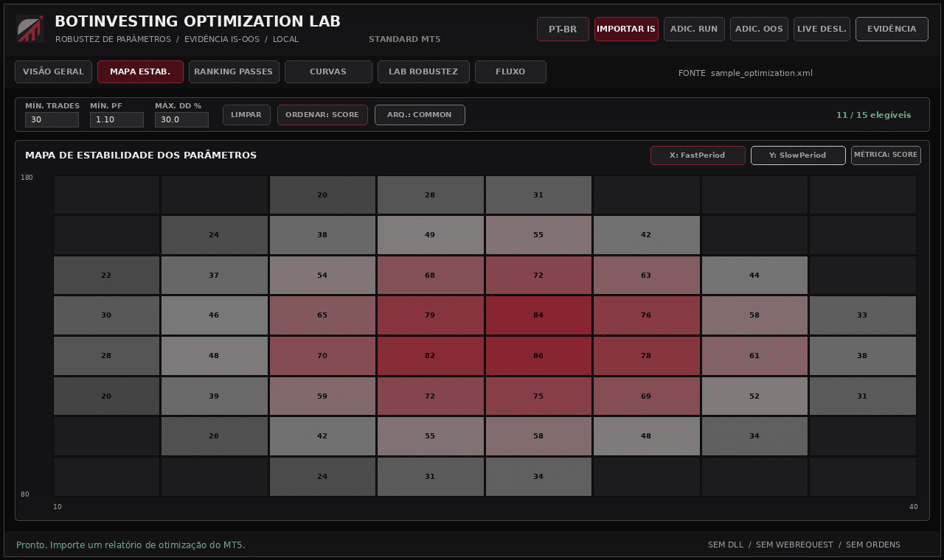This screenshot has height=560, width=944.
Task: Click the BotInvesting logo icon
Action: (x=30, y=29)
